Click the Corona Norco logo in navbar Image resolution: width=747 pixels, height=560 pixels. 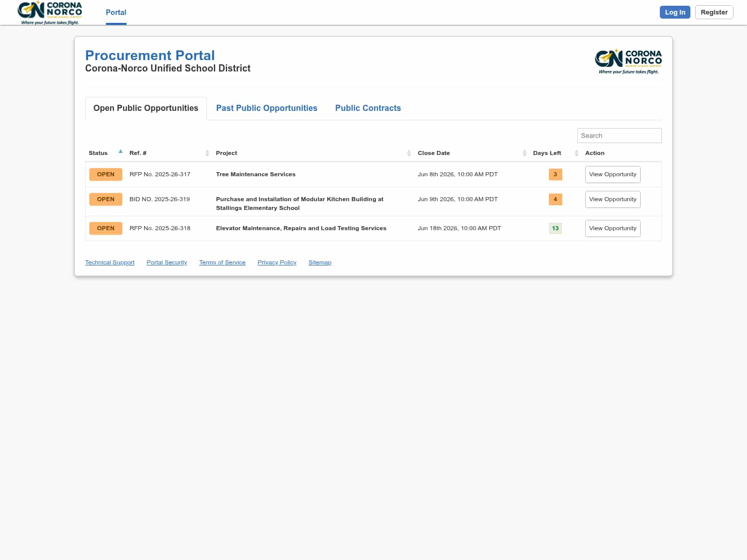point(50,13)
